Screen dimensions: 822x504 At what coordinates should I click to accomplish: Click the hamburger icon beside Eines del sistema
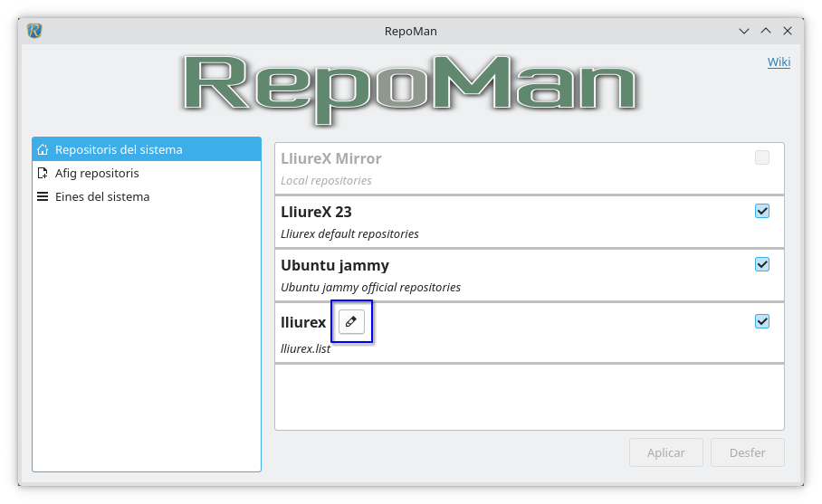click(x=43, y=196)
